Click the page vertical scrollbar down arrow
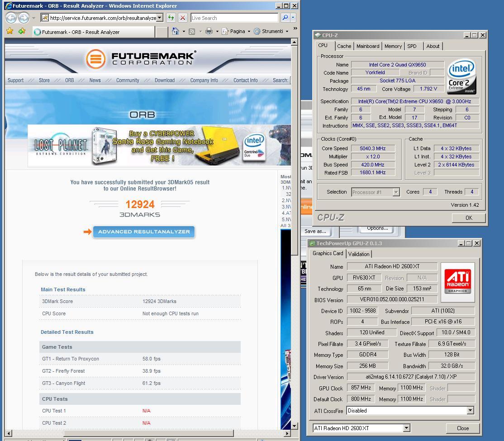504x441 pixels. tap(294, 426)
